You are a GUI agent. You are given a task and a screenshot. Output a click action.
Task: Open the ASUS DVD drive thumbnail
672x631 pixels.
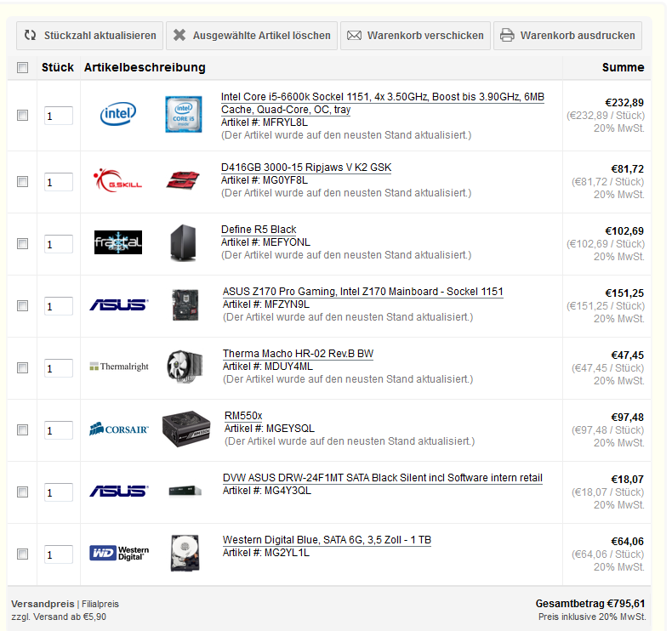click(185, 491)
